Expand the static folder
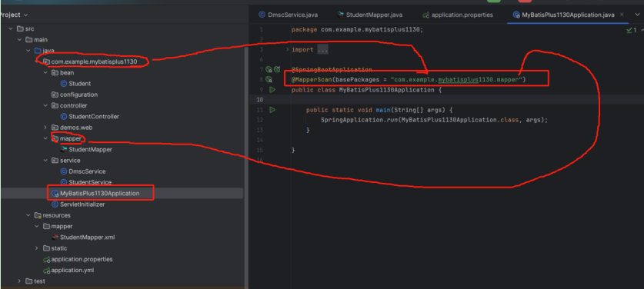Viewport: 644px width, 289px height. tap(37, 248)
